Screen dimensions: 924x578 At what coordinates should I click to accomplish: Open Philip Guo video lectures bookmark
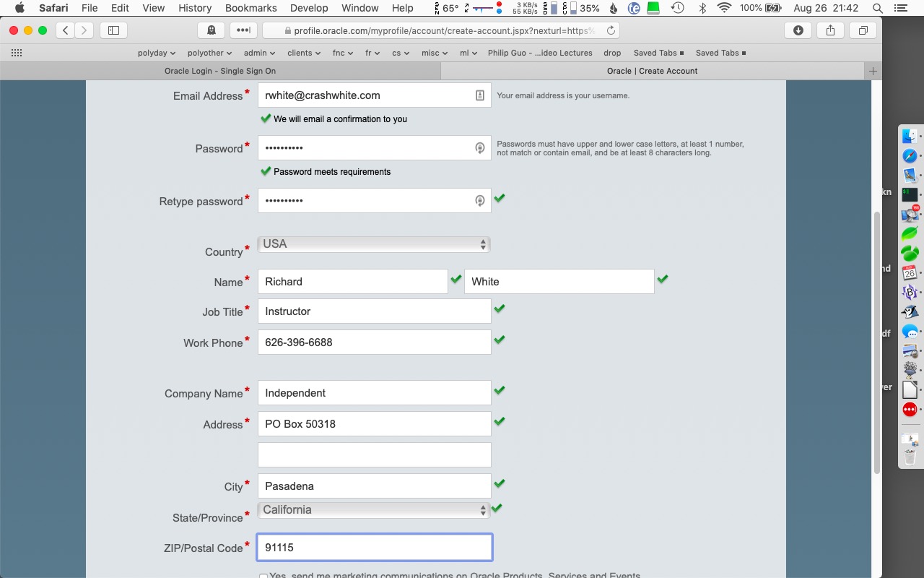point(540,53)
